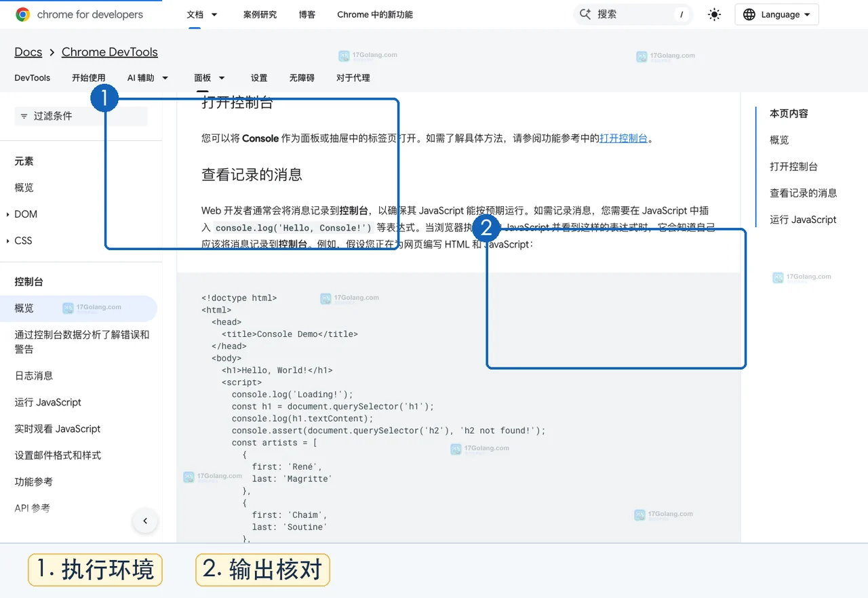
Task: Click the 本页内容 heading
Action: coord(789,114)
